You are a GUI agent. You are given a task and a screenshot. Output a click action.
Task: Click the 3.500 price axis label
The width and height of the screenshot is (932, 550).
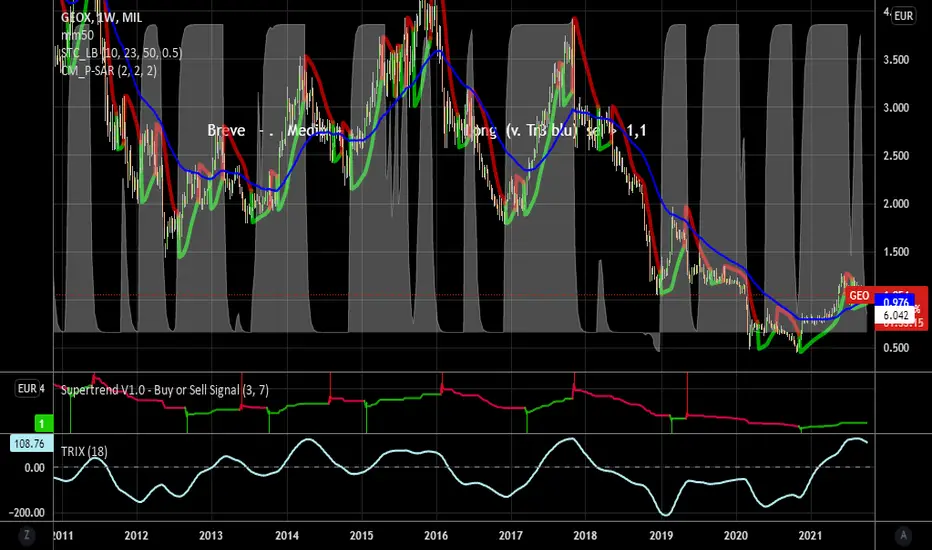[896, 60]
